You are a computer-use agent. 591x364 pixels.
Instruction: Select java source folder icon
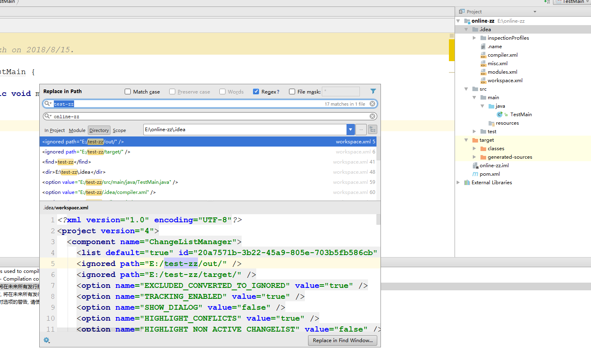tap(491, 106)
